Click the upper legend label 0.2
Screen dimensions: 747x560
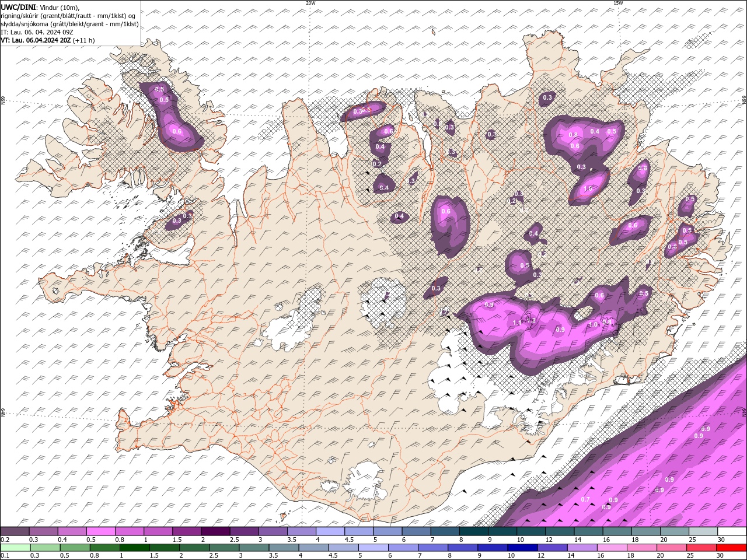[x=5, y=540]
